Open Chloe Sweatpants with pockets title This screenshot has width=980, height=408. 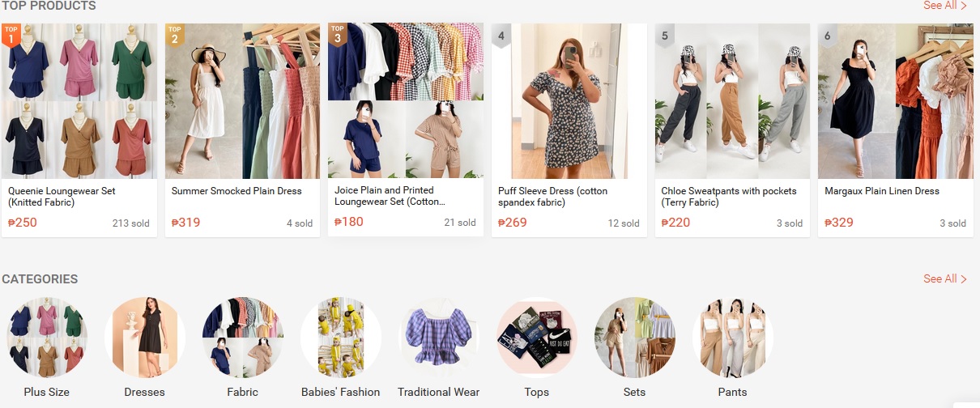(728, 197)
